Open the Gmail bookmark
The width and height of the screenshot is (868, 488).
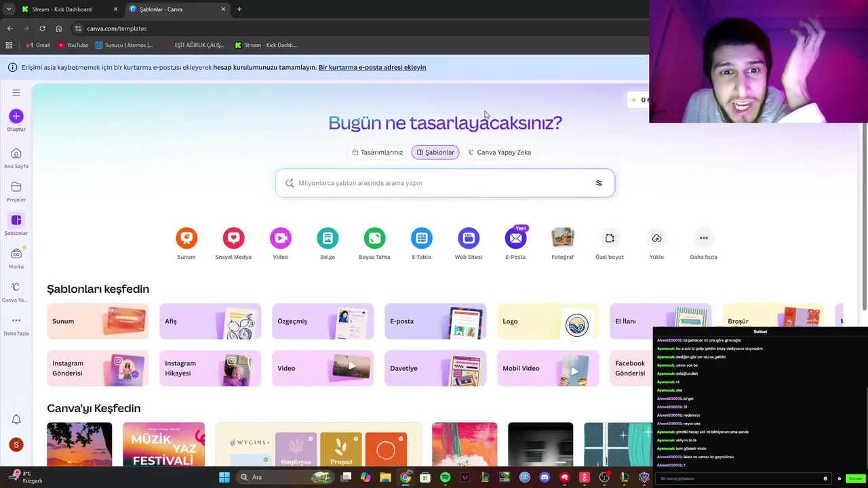coord(38,45)
